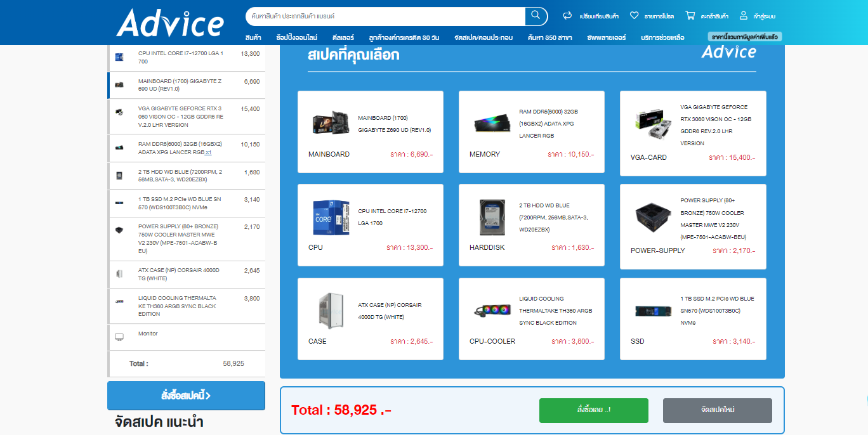Screen dimensions: 868x435
Task: Click sidebar Total 58,925 value
Action: (233, 363)
